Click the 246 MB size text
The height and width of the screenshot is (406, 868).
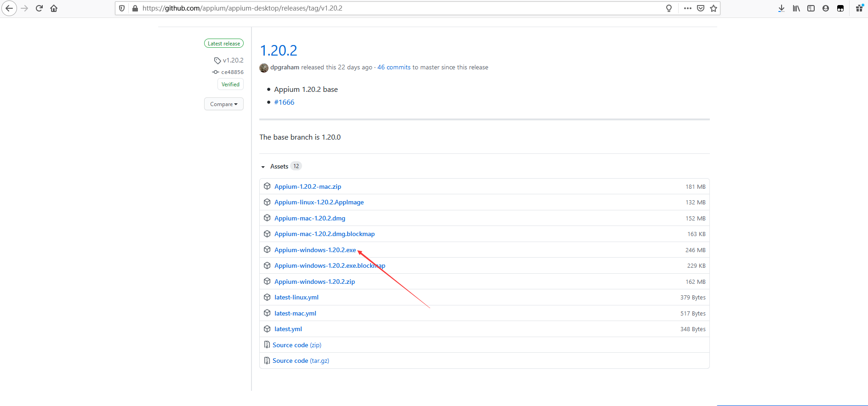(695, 250)
